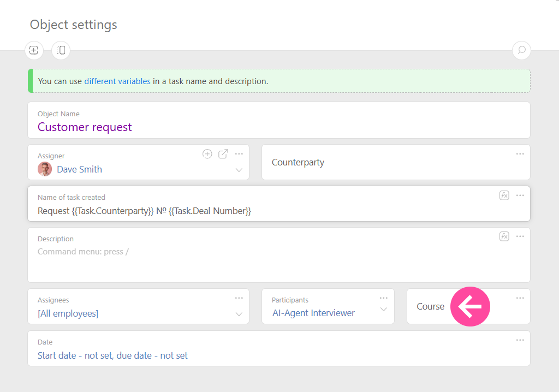559x392 pixels.
Task: Click the Fx icon on the Description field
Action: pyautogui.click(x=504, y=236)
